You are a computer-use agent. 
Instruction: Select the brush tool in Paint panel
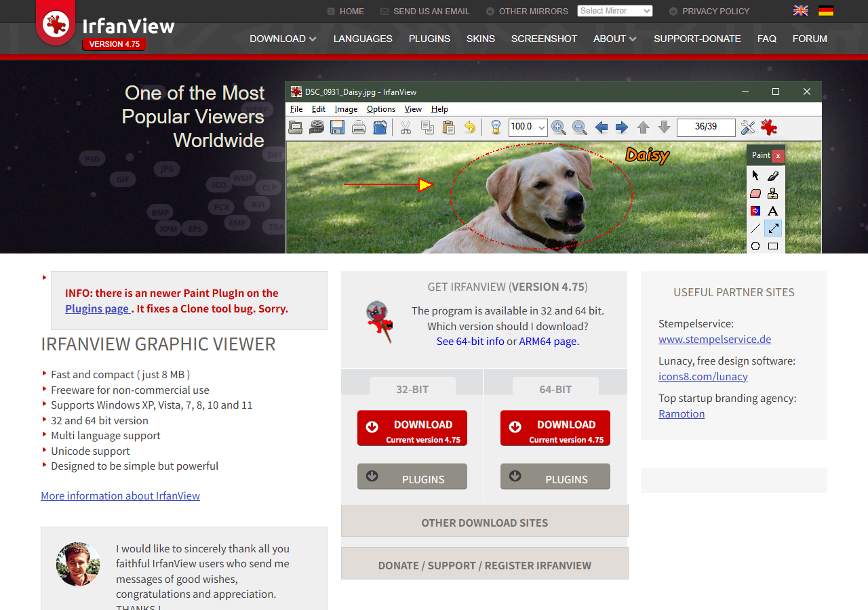[773, 176]
